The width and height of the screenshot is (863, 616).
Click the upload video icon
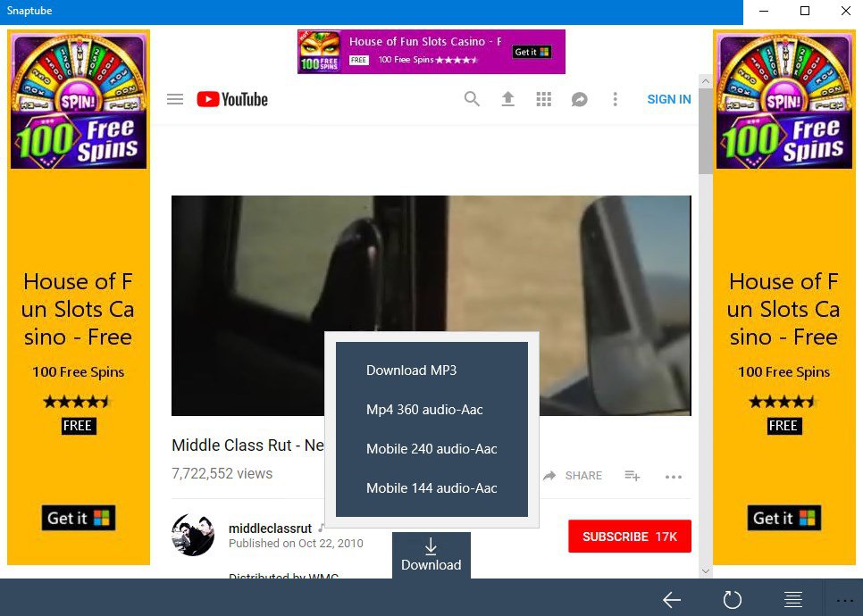point(507,99)
